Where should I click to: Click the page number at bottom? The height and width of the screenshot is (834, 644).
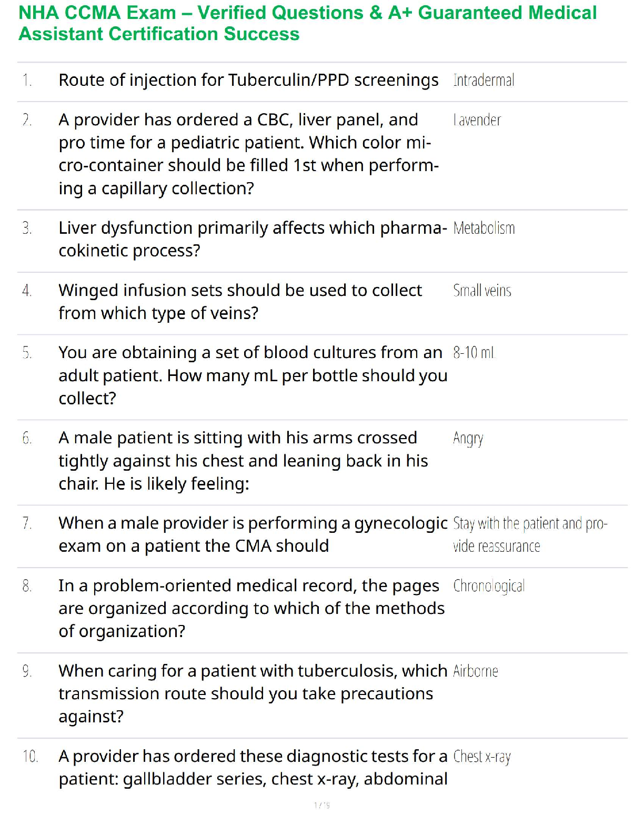[321, 805]
